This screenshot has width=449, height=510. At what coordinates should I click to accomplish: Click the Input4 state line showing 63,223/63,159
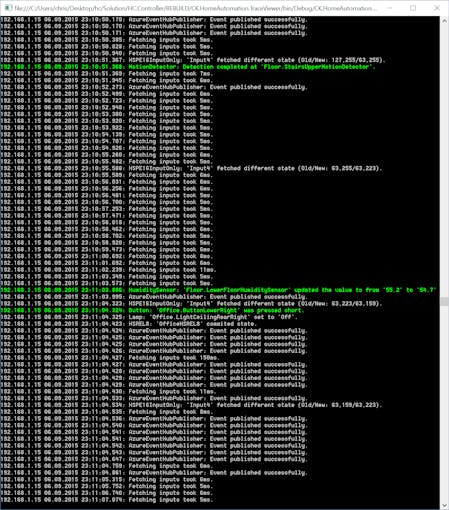pos(191,304)
